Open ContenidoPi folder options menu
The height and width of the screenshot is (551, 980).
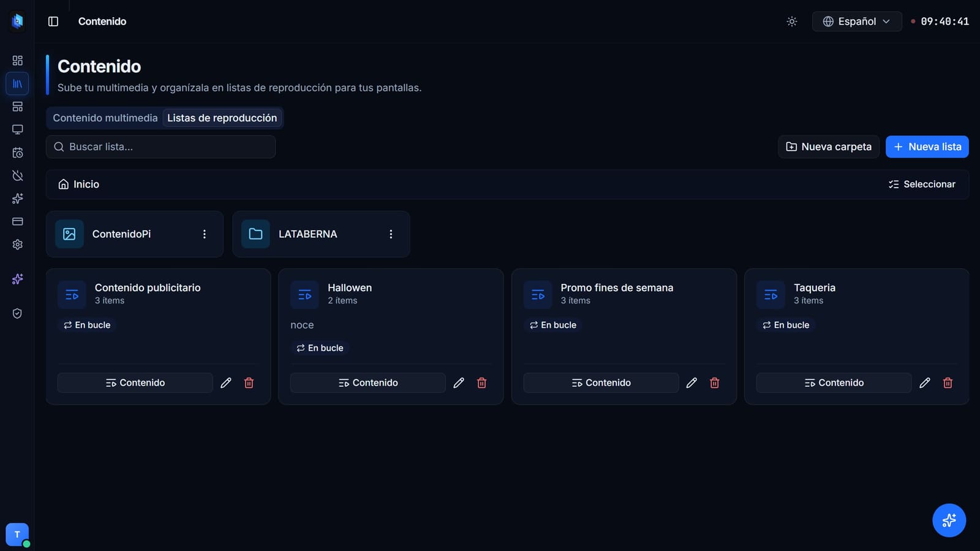[x=205, y=234]
